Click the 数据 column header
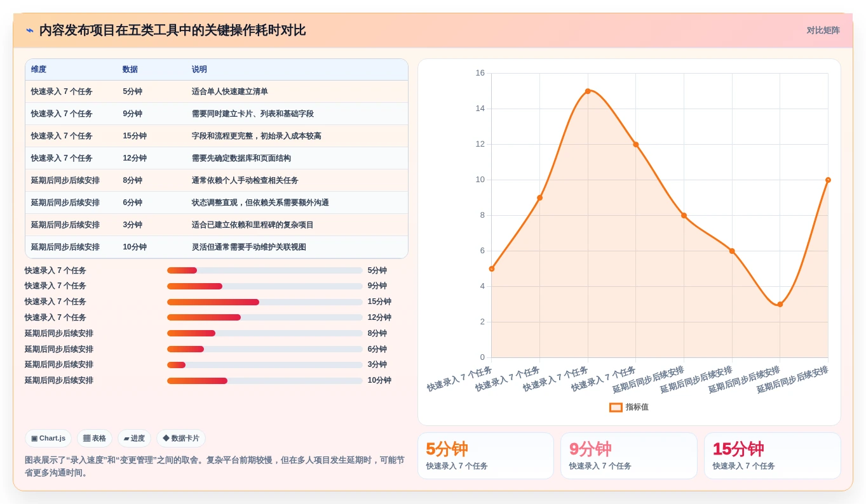 point(130,69)
